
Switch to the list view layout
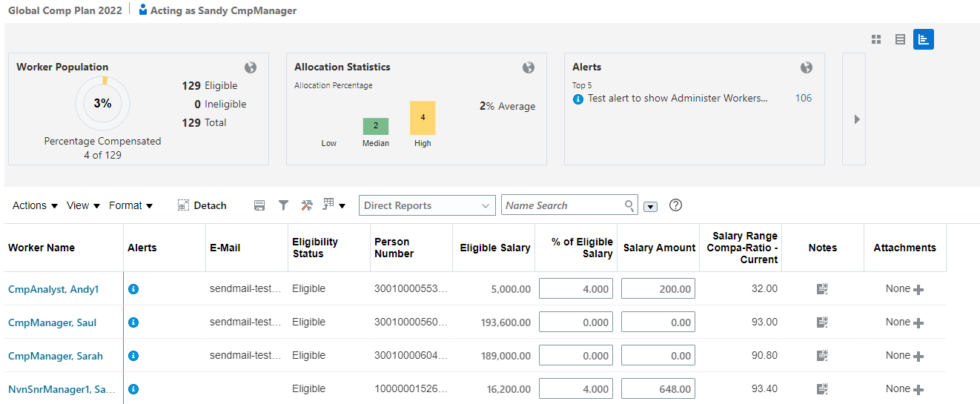[900, 39]
